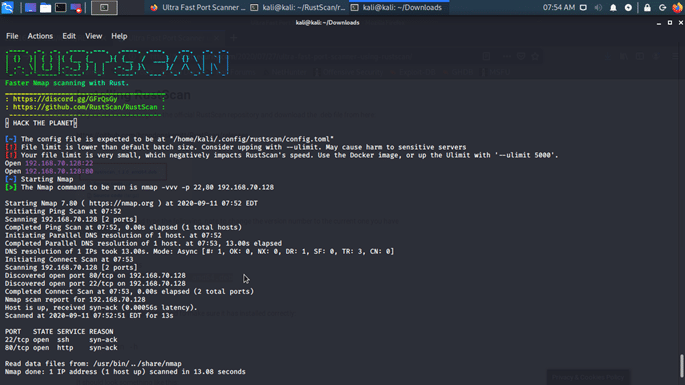The width and height of the screenshot is (685, 385).
Task: Switch to the Ultra Fast Port Scanner Firefox window
Action: click(x=197, y=7)
